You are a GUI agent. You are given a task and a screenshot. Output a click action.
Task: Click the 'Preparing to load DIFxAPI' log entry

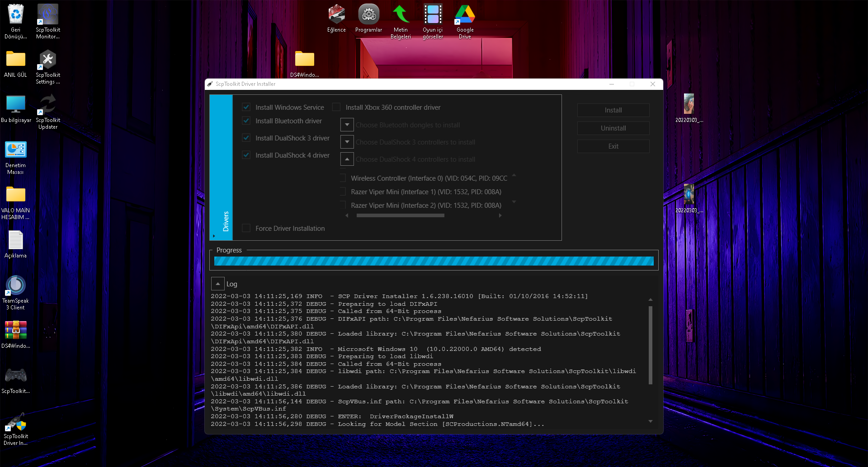324,304
